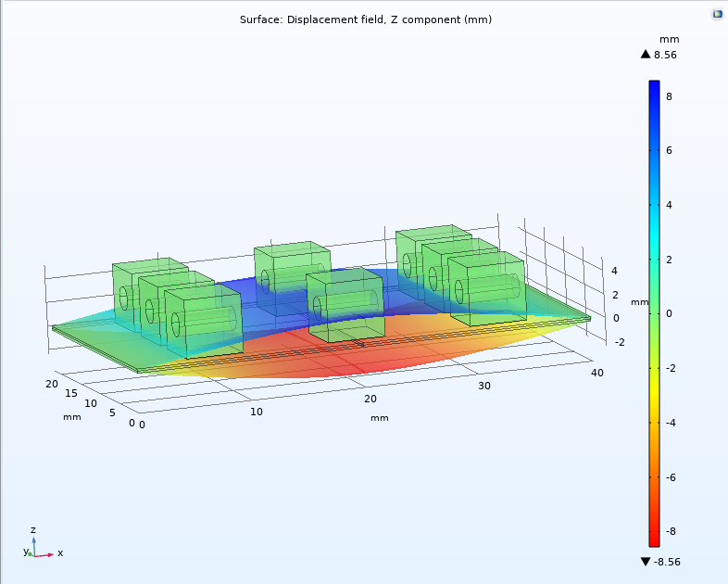Select the plot title Displacement field text
The height and width of the screenshot is (584, 728).
point(365,19)
